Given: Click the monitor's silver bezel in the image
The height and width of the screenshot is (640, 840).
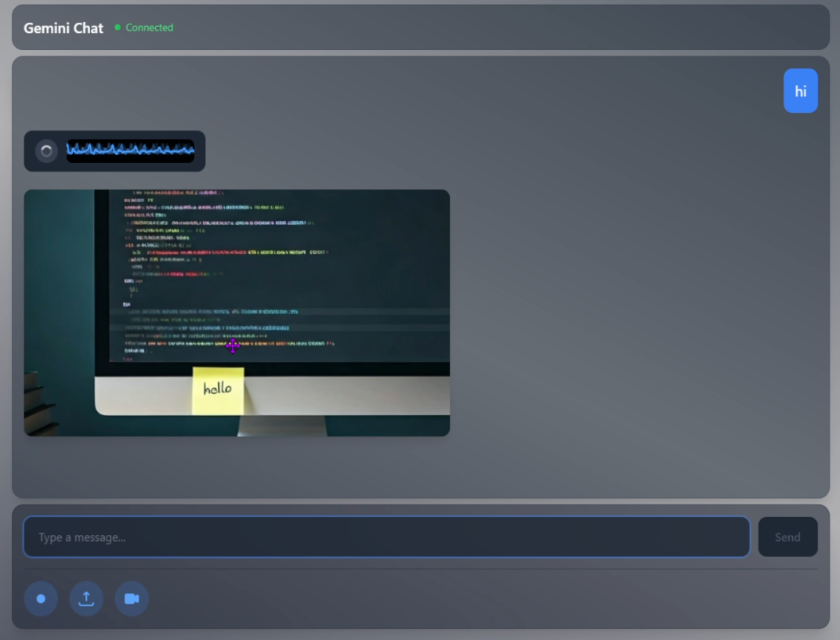Looking at the screenshot, I should (353, 396).
